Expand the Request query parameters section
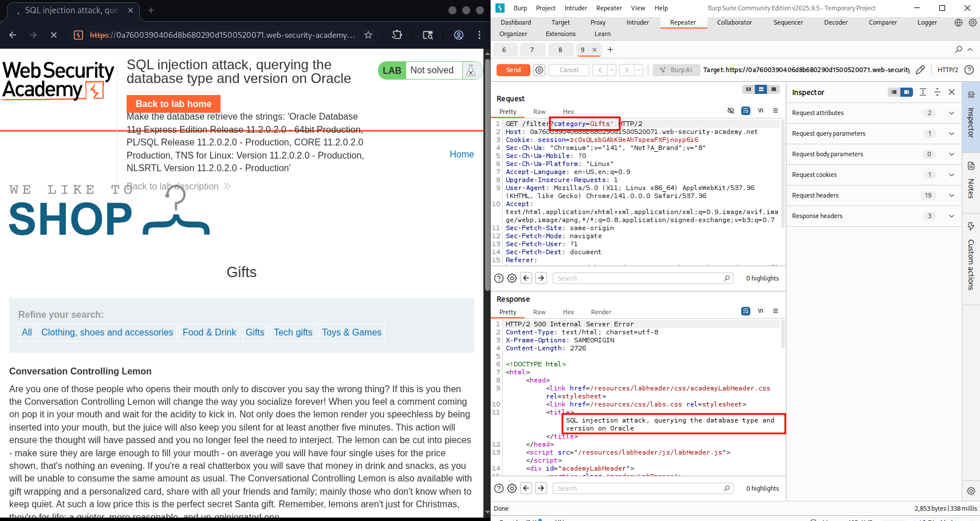Viewport: 980px width, 521px height. 951,133
